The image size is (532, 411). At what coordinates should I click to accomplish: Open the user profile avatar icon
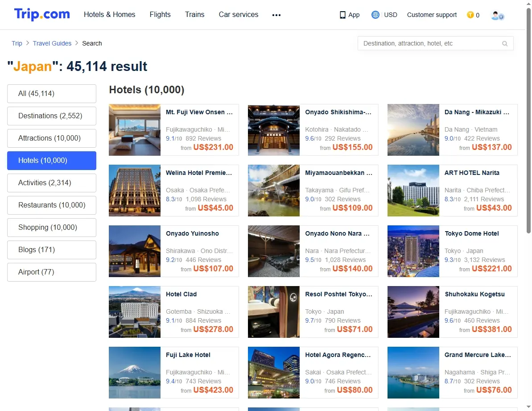pyautogui.click(x=497, y=15)
